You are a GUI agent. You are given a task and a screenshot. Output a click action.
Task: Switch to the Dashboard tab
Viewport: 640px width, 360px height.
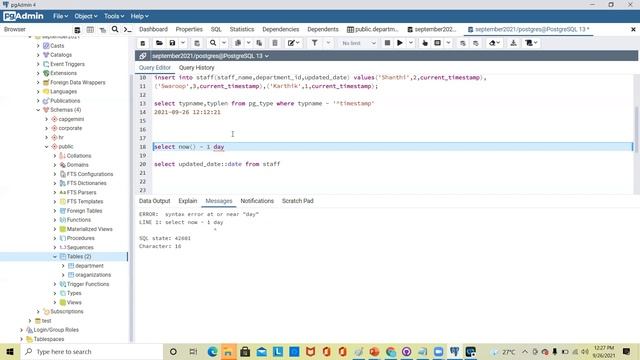153,29
